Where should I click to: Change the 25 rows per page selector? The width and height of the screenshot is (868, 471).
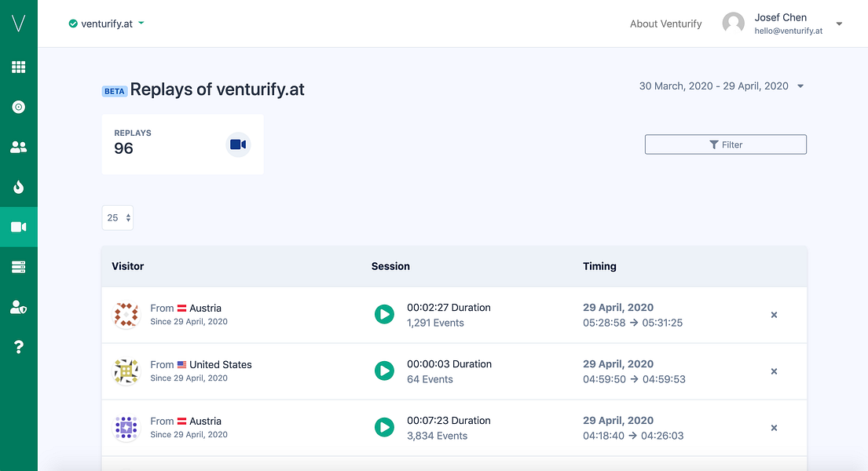117,217
